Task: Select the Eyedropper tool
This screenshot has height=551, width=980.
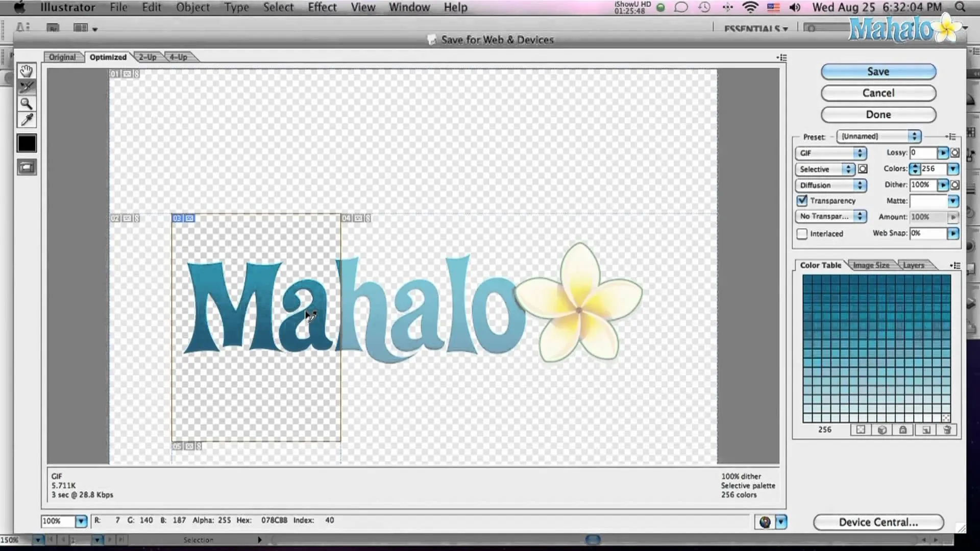Action: point(27,120)
